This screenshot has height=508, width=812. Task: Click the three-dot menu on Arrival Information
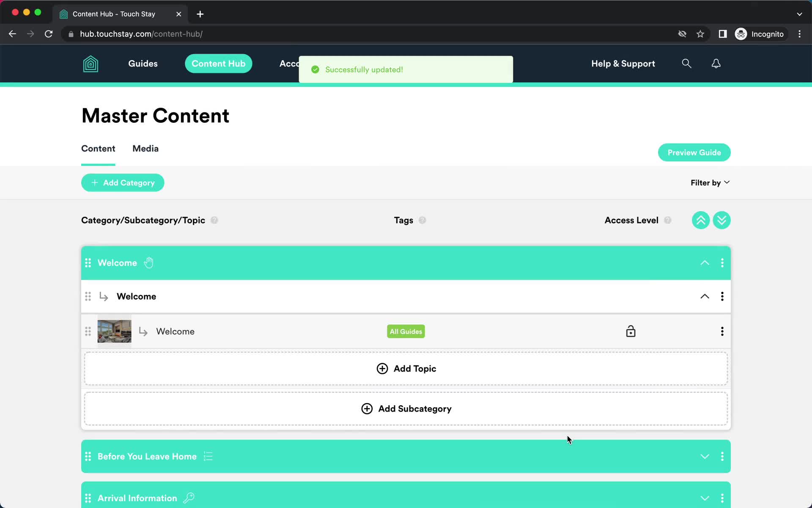(x=722, y=497)
